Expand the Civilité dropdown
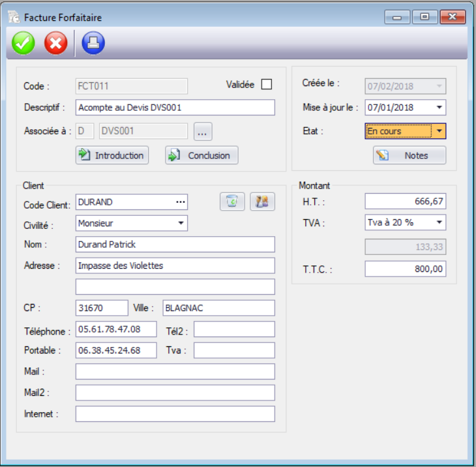Viewport: 476px width, 467px height. (x=181, y=224)
